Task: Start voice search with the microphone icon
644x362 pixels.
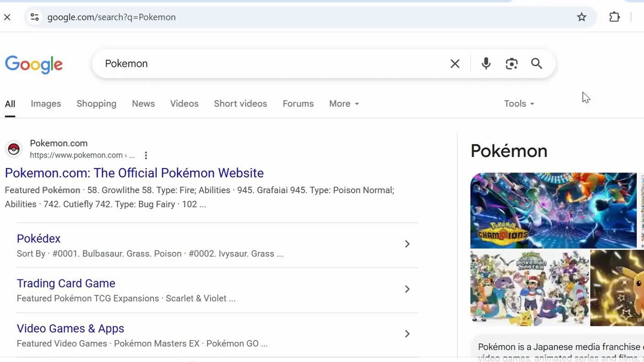Action: click(486, 63)
